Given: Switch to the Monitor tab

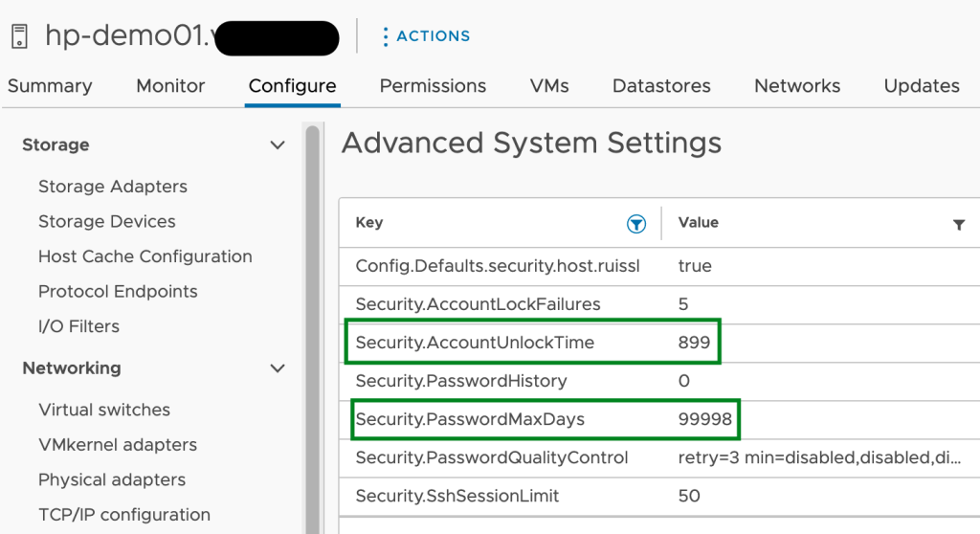Looking at the screenshot, I should 170,86.
